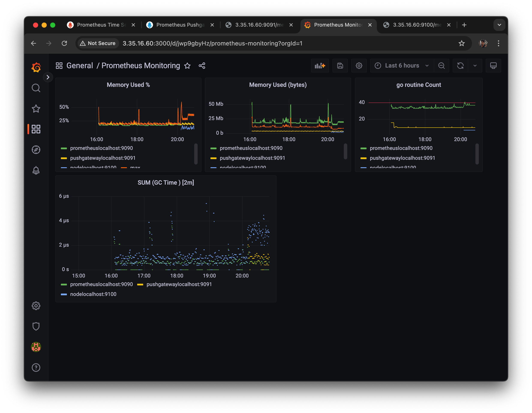The image size is (532, 413).
Task: Toggle nodelocalhost:9100 series in GC Time legend
Action: (93, 294)
